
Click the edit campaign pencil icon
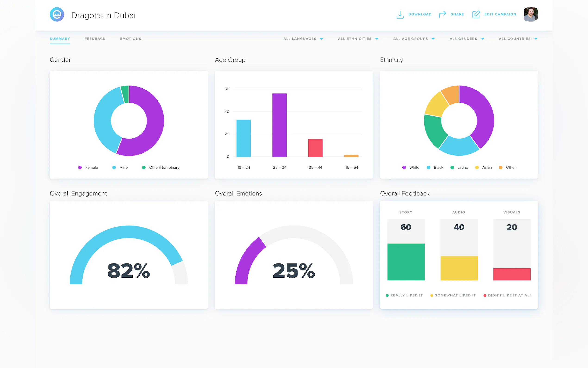point(476,14)
